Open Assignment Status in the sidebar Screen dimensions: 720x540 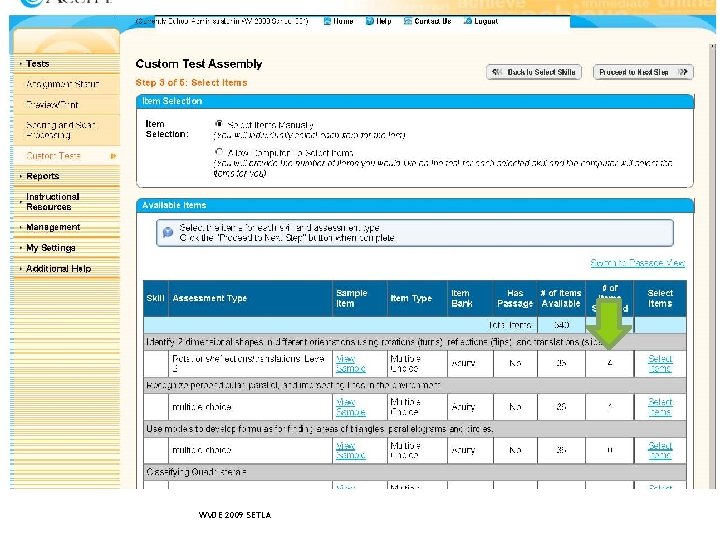coord(62,84)
